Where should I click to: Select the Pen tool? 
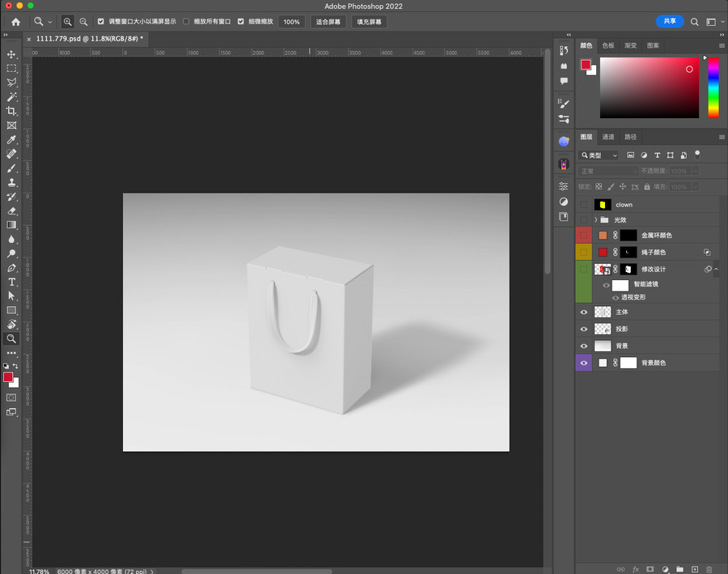(11, 268)
